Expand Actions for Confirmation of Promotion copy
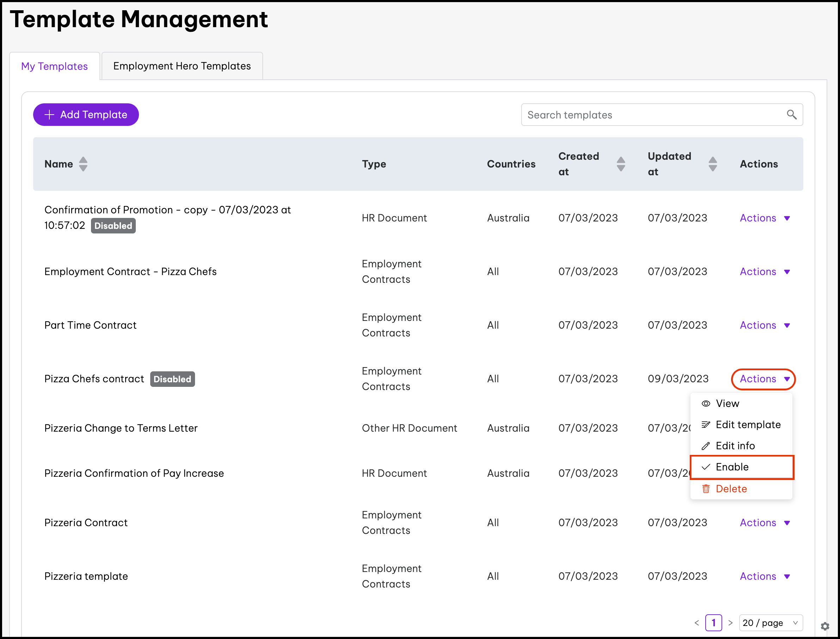Viewport: 840px width, 639px height. [764, 218]
